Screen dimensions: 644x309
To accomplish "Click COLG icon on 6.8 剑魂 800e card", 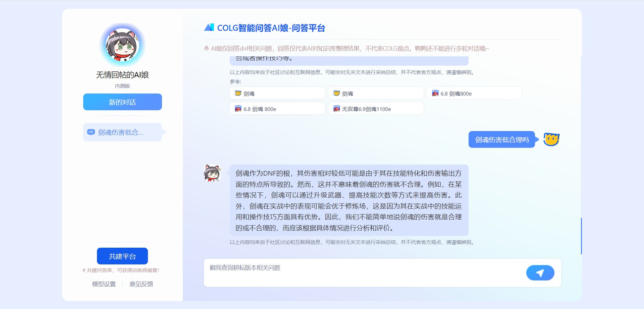I will tap(238, 109).
